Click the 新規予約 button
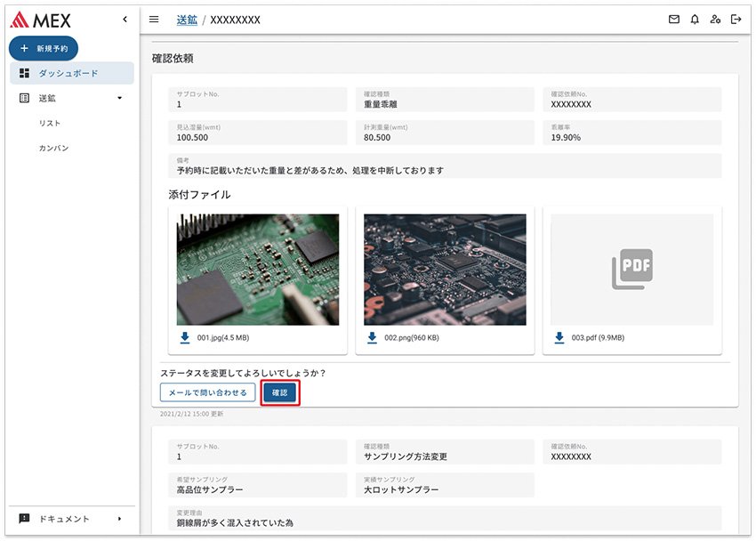Screen dimensions: 756x541 pyautogui.click(x=44, y=48)
